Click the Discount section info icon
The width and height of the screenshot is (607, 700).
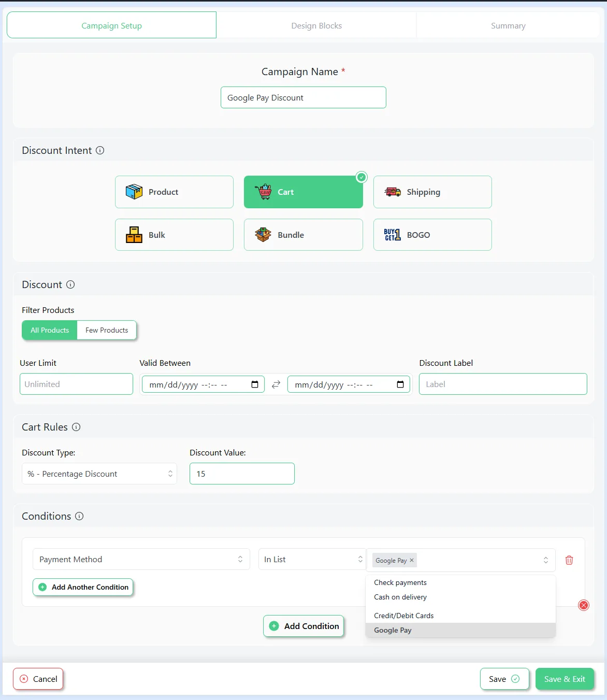pyautogui.click(x=70, y=284)
